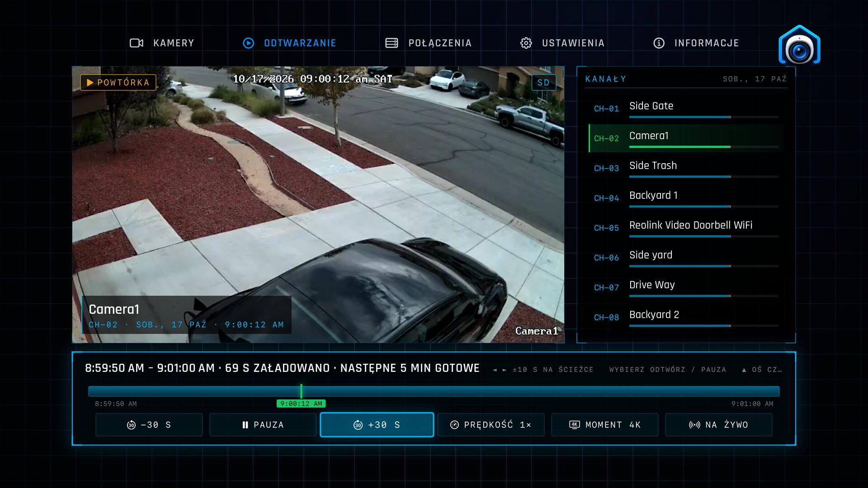Change playback speed Prędkość 1×

point(491,425)
